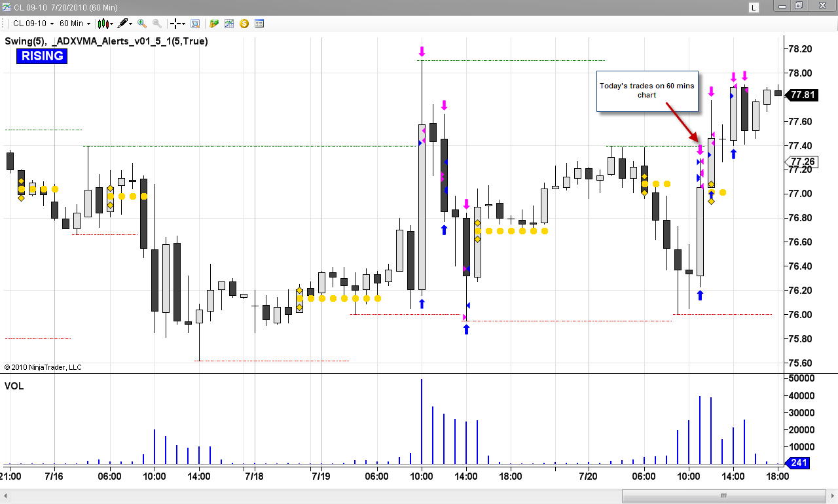The image size is (838, 504).
Task: Click the chart window icon in title bar
Action: 7,7
